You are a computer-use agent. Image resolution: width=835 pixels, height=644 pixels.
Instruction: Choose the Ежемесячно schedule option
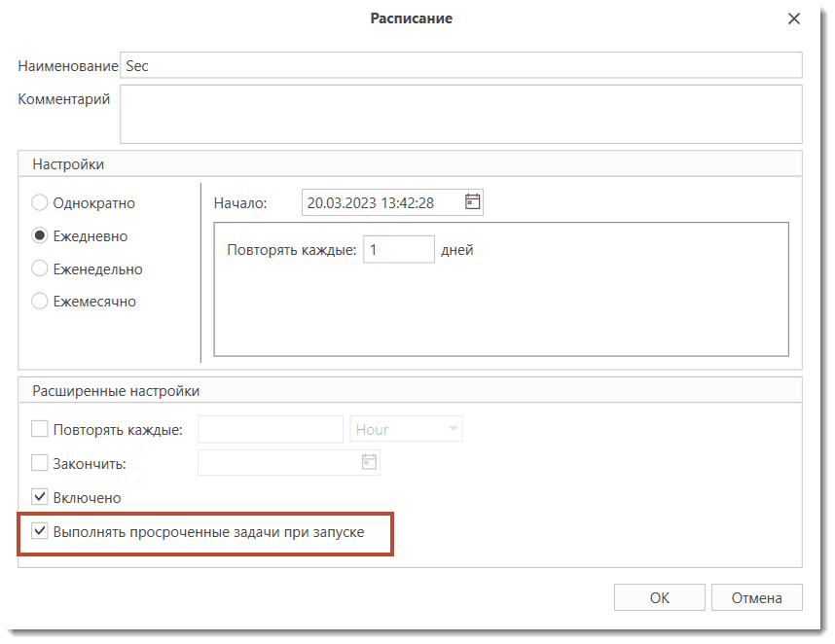(40, 302)
